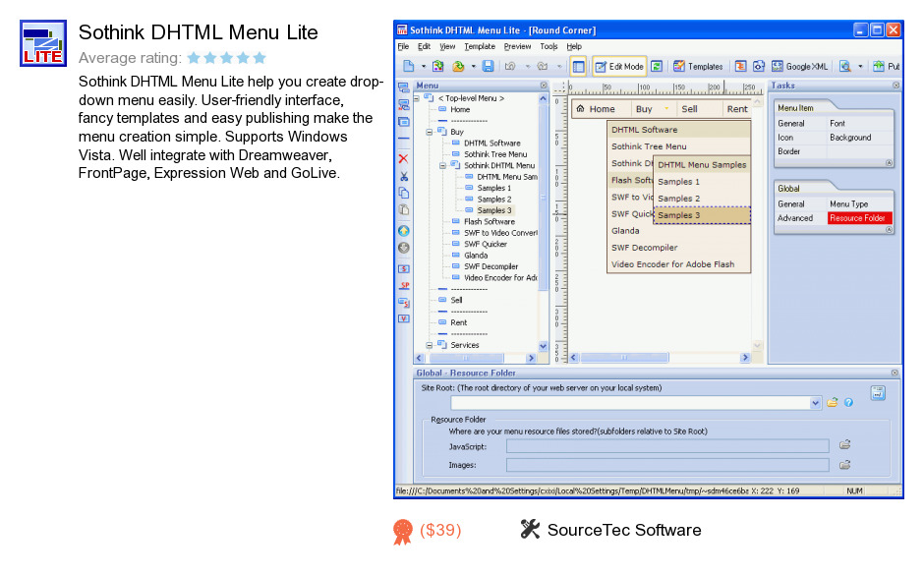Close the Menu panel with its X

544,86
